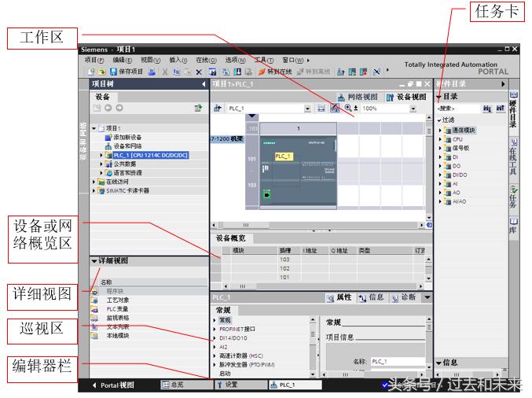Select 工艺对象 in detail view
The width and height of the screenshot is (532, 398).
(x=117, y=300)
